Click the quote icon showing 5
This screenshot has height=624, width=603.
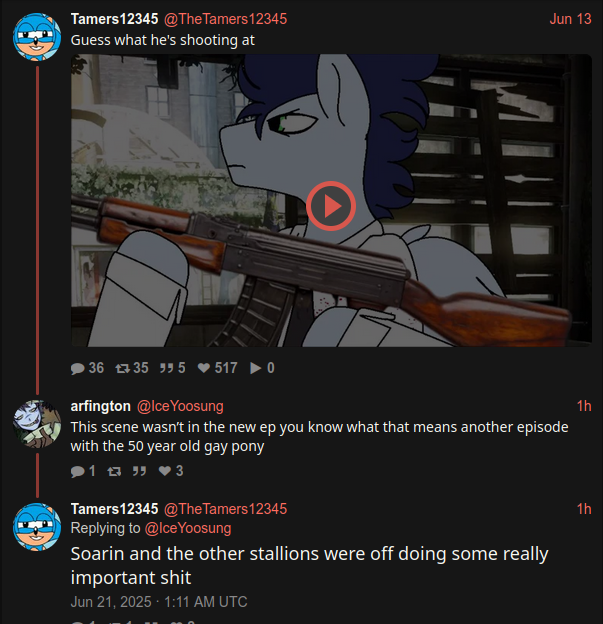[166, 368]
